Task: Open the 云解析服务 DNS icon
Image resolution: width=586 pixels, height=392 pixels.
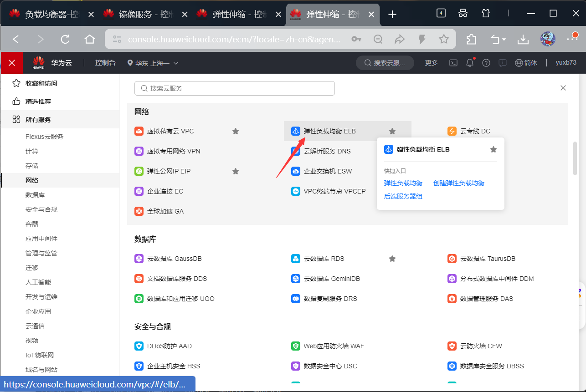Action: [x=296, y=151]
